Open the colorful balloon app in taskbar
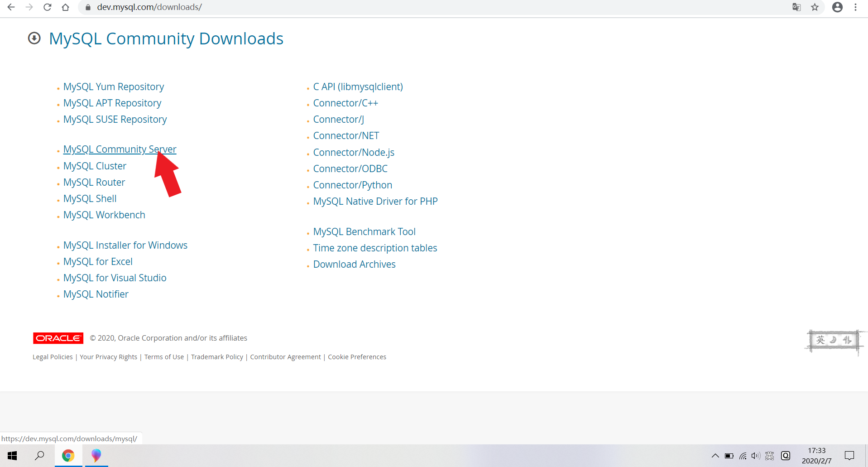The width and height of the screenshot is (868, 467). tap(96, 456)
